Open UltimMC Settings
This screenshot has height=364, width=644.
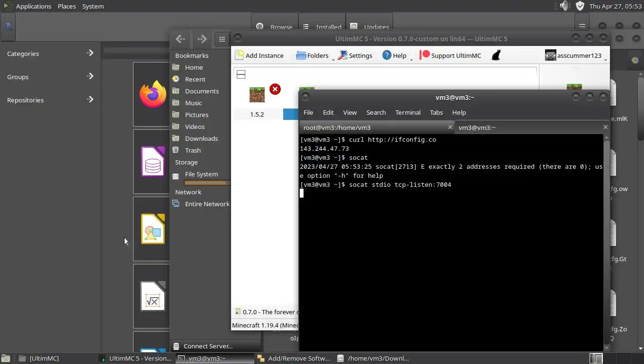pyautogui.click(x=355, y=55)
